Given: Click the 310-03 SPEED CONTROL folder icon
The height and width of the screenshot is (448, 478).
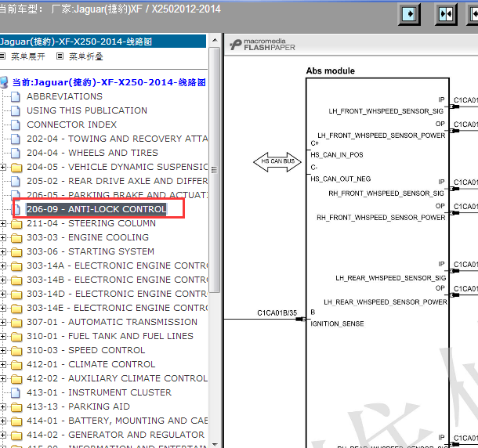Looking at the screenshot, I should pyautogui.click(x=16, y=351).
